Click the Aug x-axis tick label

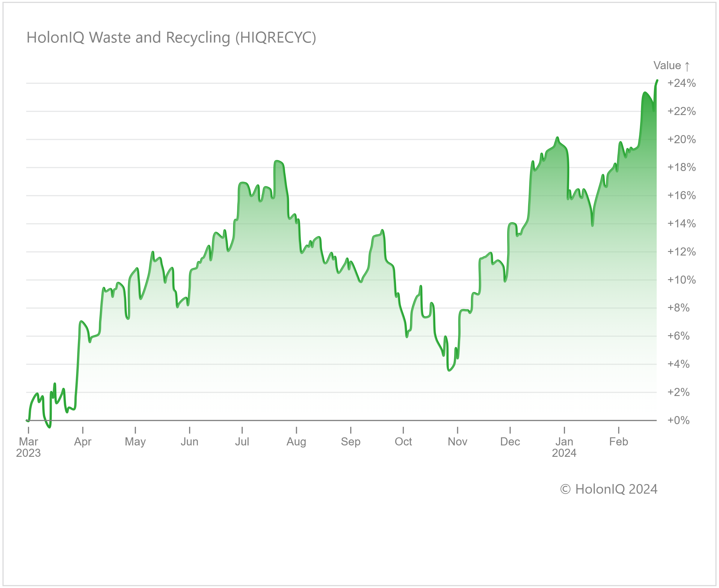(x=296, y=442)
